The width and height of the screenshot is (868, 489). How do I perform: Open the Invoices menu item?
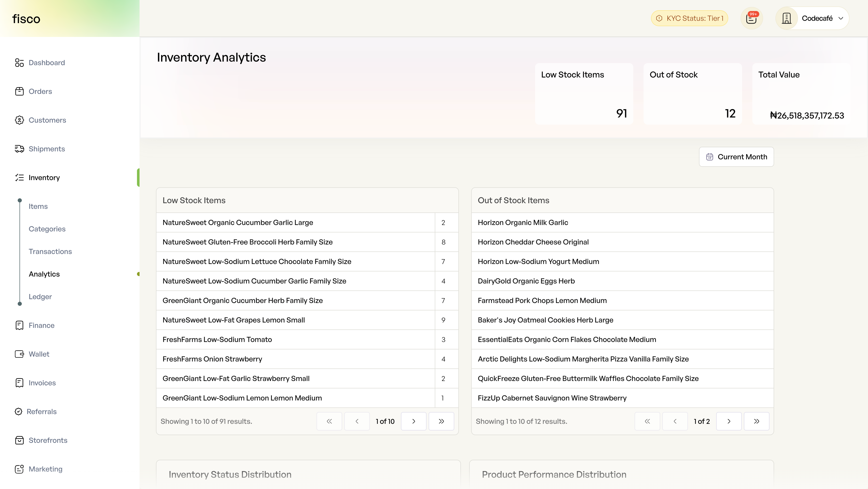pyautogui.click(x=42, y=383)
